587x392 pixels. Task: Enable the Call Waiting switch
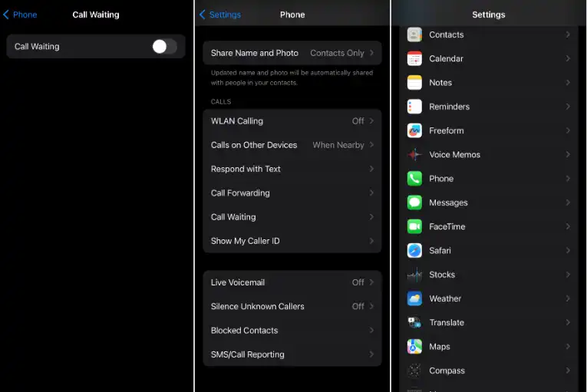[163, 47]
